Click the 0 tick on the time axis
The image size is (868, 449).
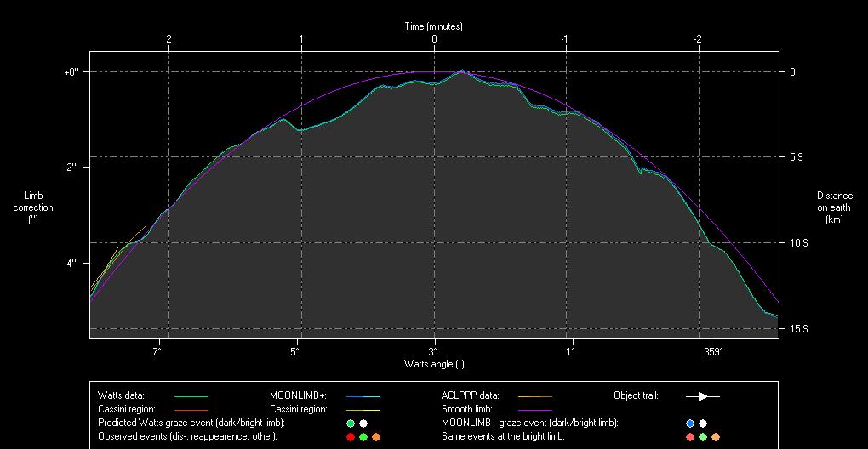pyautogui.click(x=433, y=39)
